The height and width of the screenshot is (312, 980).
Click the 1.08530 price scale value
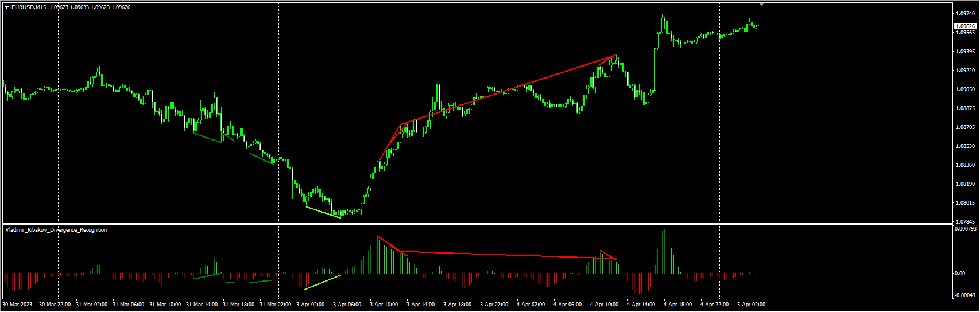pos(965,146)
